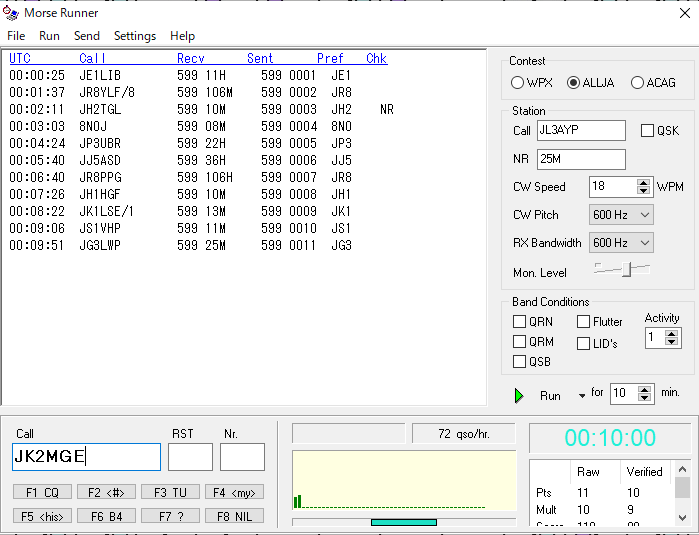The height and width of the screenshot is (535, 699).
Task: Click the Morse Runner app icon in title bar
Action: click(x=11, y=13)
